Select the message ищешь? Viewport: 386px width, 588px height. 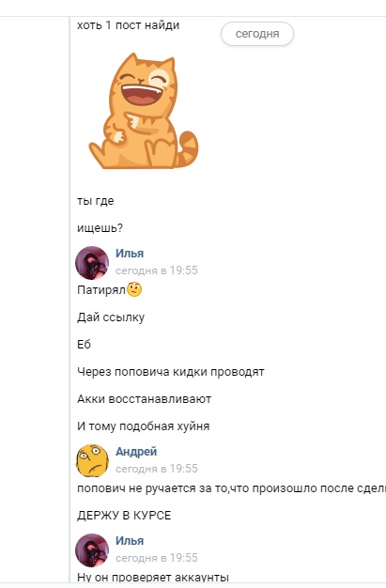tap(100, 228)
